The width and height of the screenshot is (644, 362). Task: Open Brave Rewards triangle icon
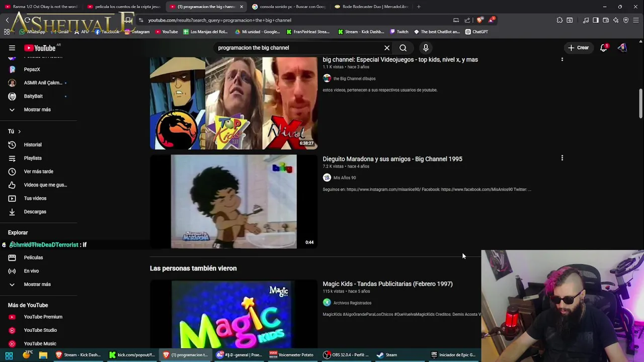491,20
